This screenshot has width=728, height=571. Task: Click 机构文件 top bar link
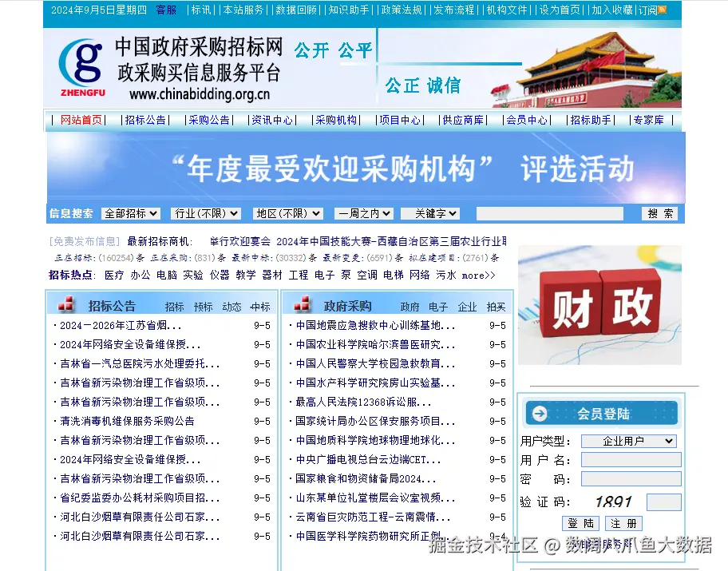pyautogui.click(x=507, y=10)
